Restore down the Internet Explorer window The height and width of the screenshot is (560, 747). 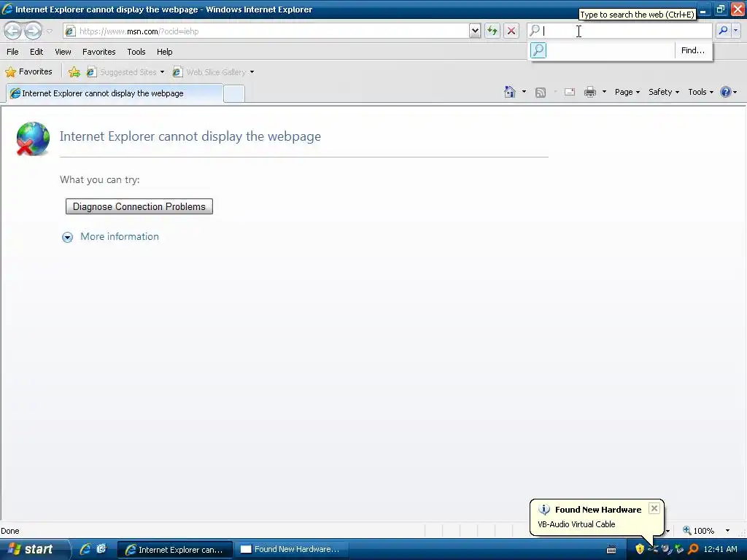point(720,9)
